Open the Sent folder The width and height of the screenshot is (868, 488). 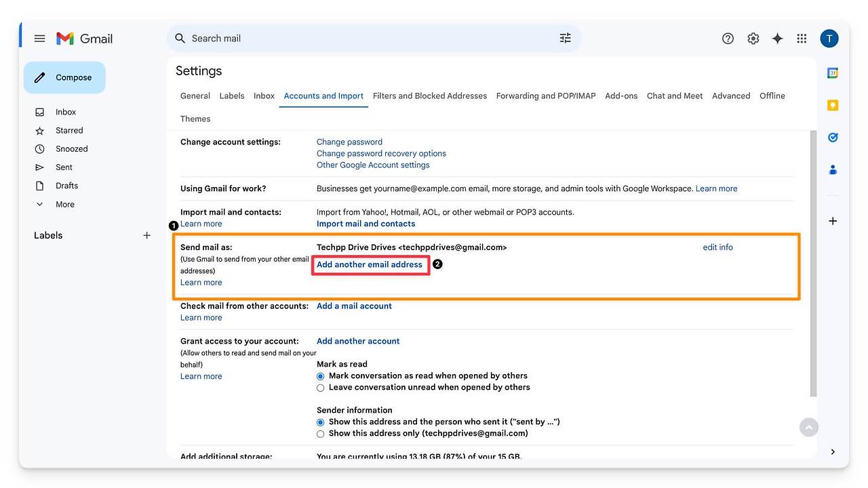64,167
